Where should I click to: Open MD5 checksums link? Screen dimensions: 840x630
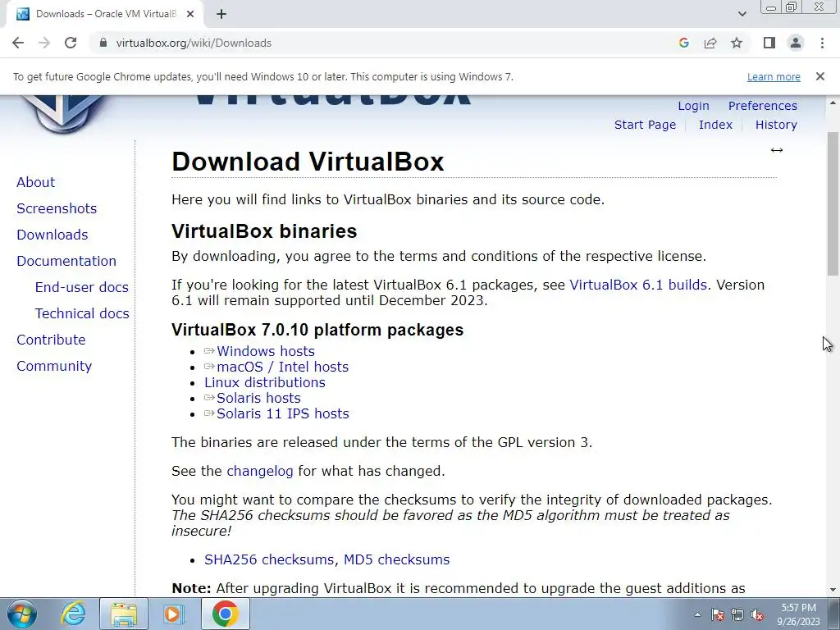point(396,559)
